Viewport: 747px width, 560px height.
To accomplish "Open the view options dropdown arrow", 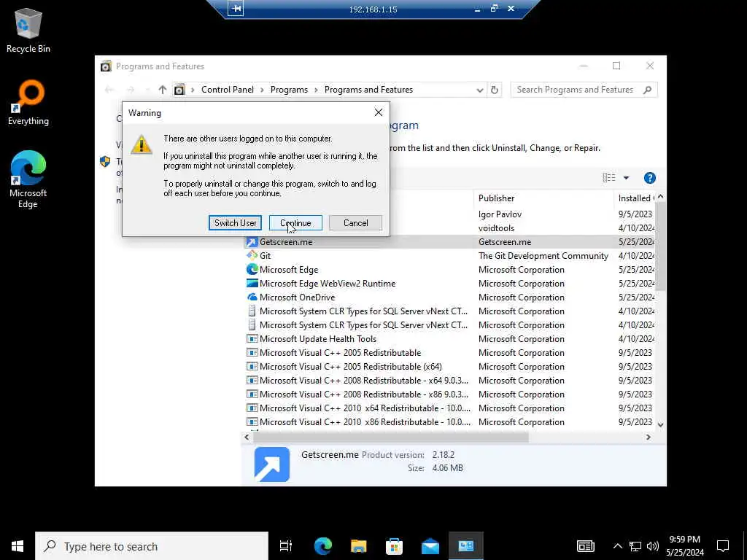I will coord(627,178).
